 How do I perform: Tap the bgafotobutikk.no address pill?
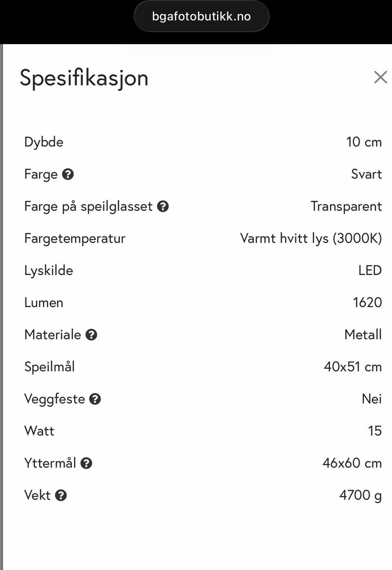pyautogui.click(x=201, y=16)
